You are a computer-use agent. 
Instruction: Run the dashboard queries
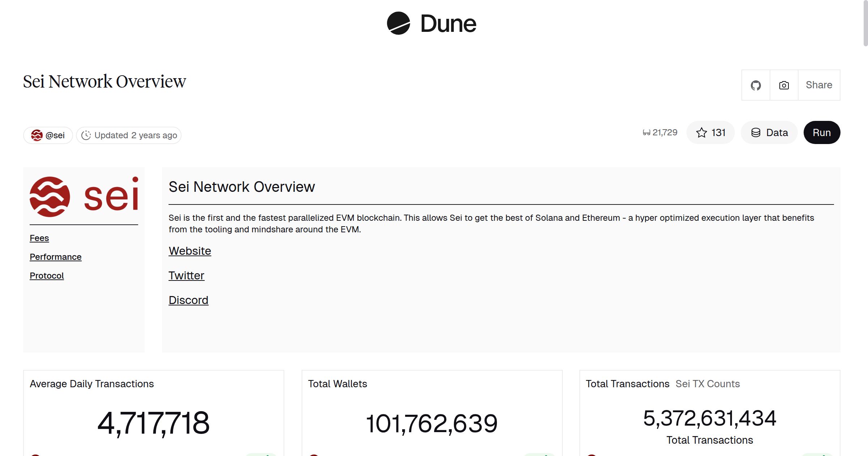(x=822, y=132)
